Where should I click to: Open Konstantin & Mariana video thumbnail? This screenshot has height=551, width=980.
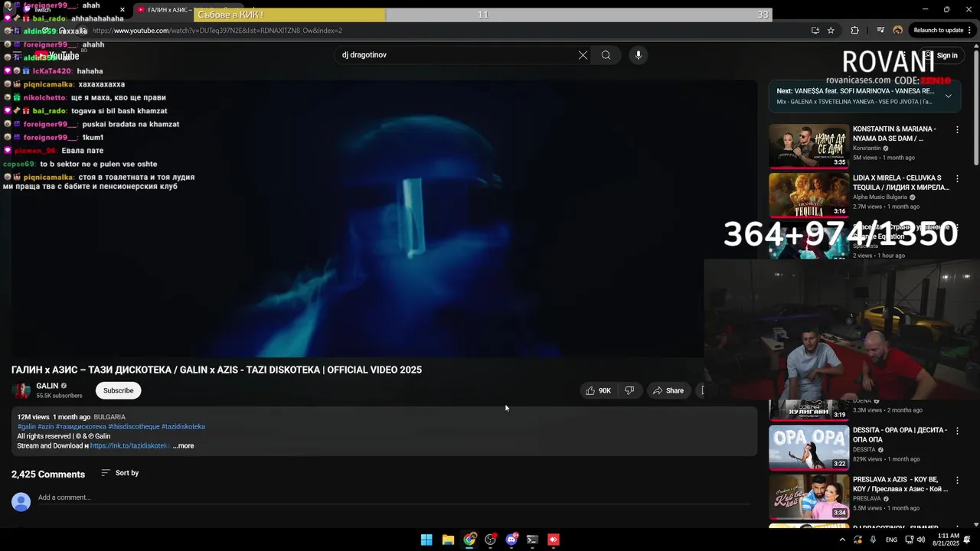[808, 145]
